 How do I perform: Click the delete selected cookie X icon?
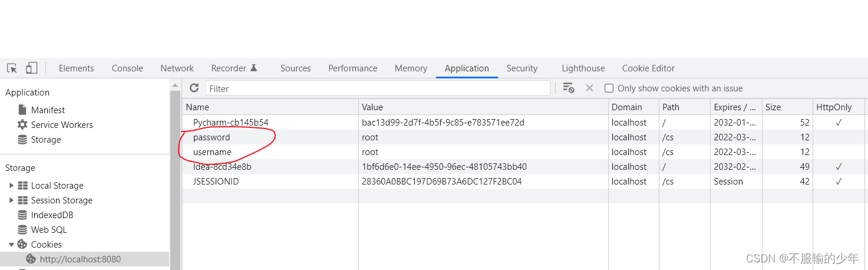pos(589,88)
